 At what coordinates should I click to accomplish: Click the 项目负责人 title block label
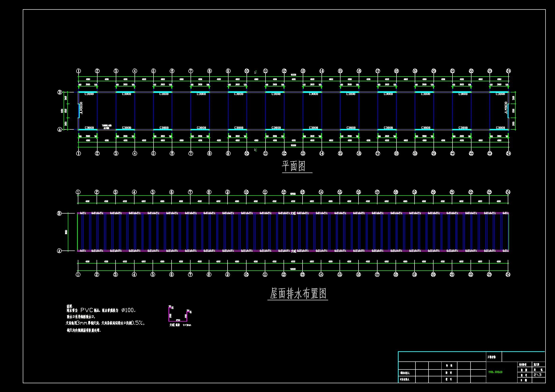click(405, 373)
